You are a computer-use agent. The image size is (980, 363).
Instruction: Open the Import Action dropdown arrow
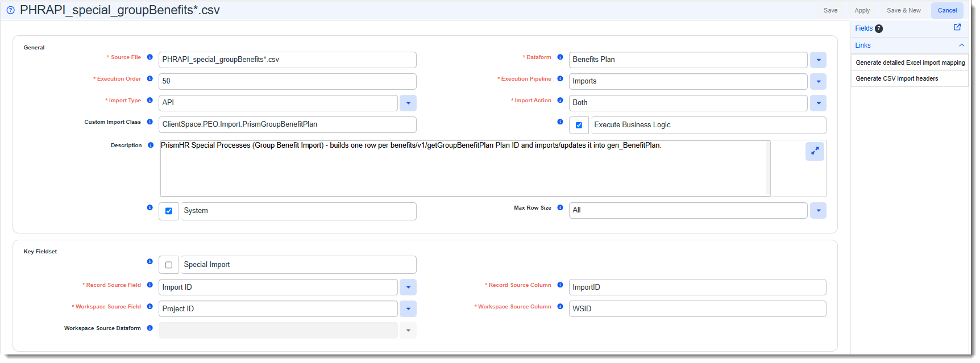(819, 103)
